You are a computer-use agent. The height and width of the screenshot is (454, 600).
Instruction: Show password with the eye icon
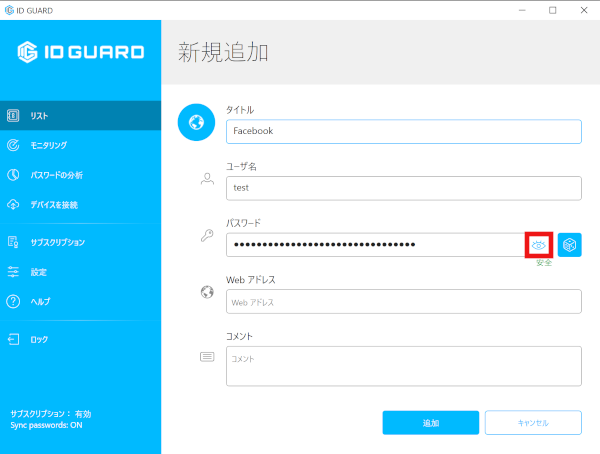coord(538,245)
